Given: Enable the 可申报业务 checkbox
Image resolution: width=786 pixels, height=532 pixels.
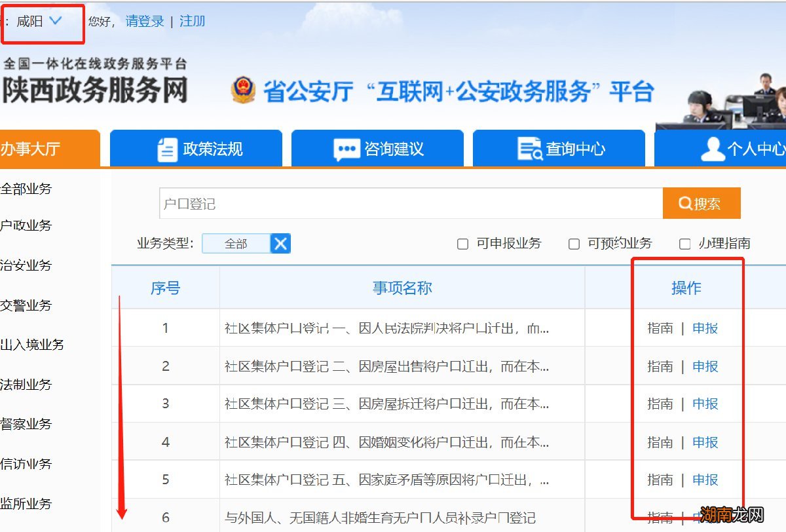Looking at the screenshot, I should click(462, 243).
